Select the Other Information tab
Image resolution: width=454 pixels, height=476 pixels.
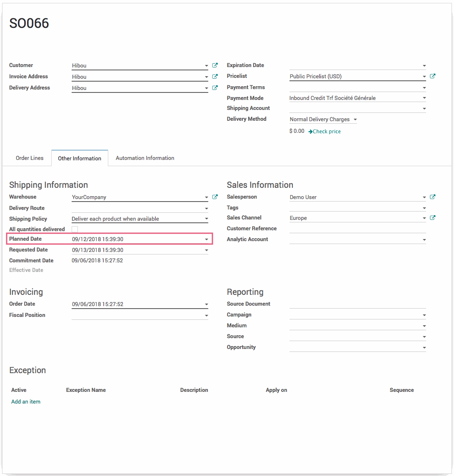click(80, 158)
